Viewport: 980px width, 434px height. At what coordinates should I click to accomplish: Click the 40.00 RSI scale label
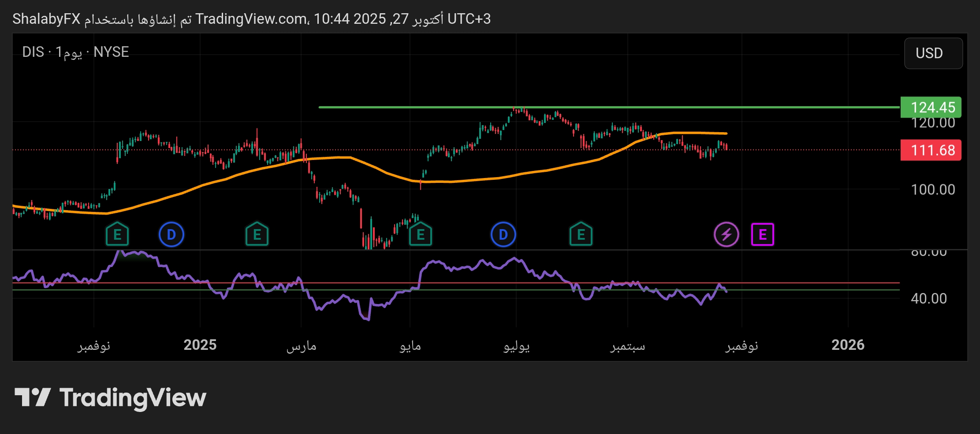[928, 298]
